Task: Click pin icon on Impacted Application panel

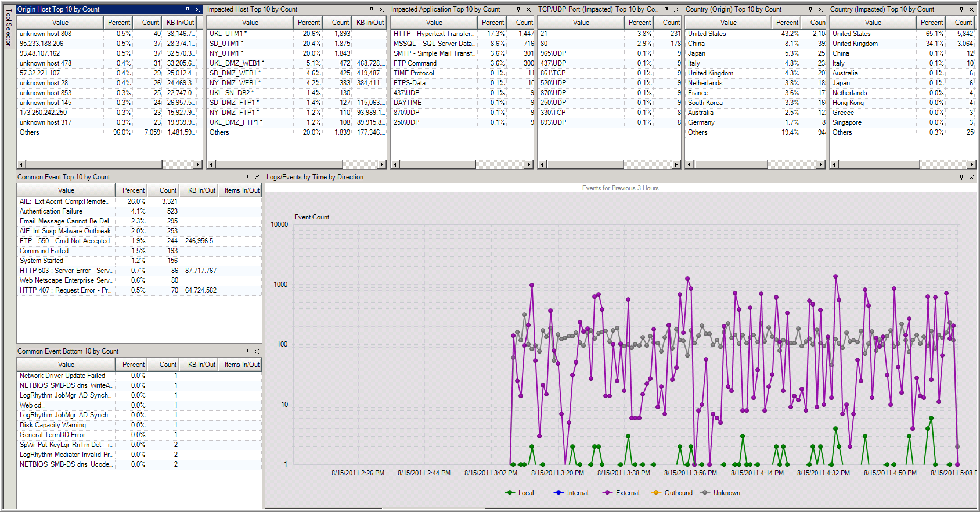Action: pos(518,9)
